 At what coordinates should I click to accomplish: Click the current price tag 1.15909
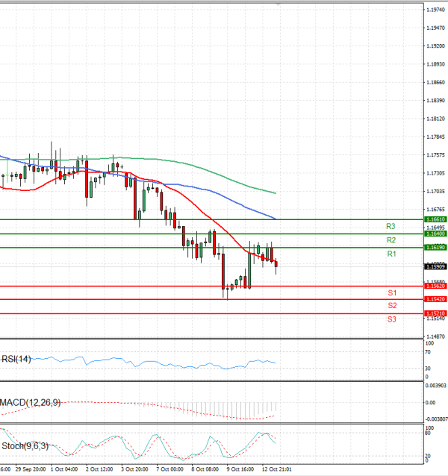tap(435, 266)
